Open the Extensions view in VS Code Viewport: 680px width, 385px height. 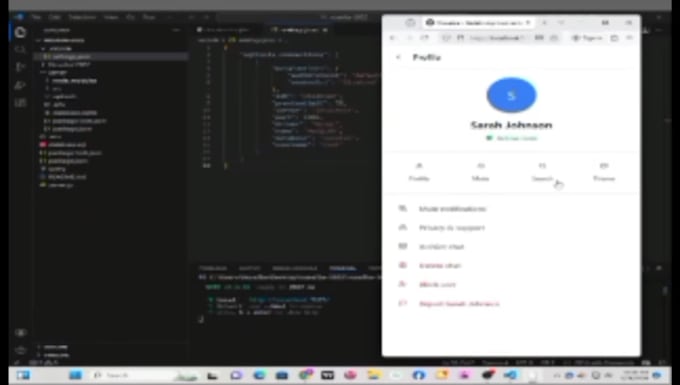[x=20, y=103]
